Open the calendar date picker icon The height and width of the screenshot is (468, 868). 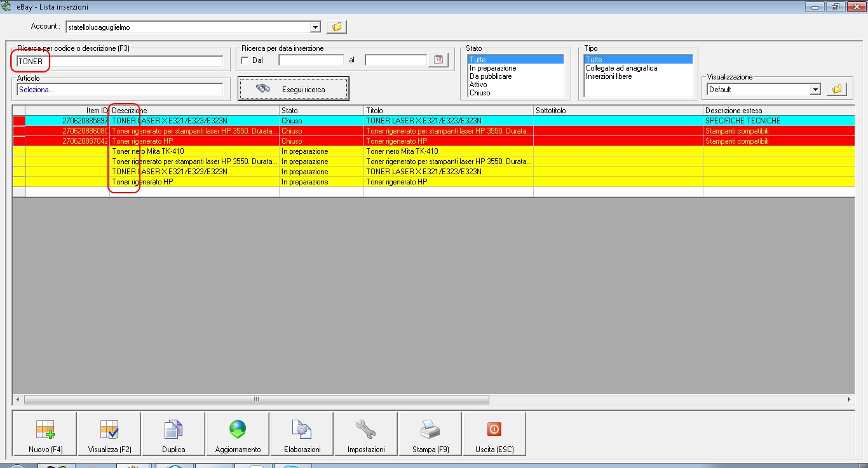click(x=438, y=60)
